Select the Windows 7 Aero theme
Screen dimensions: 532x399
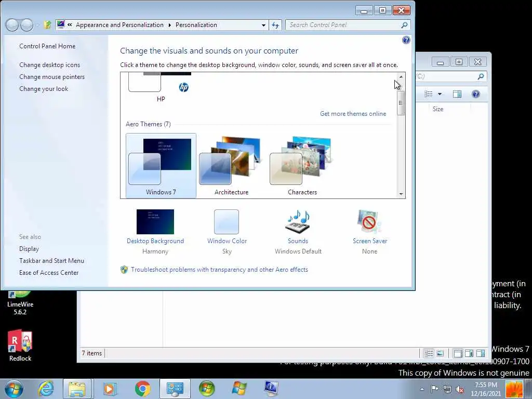pos(161,166)
